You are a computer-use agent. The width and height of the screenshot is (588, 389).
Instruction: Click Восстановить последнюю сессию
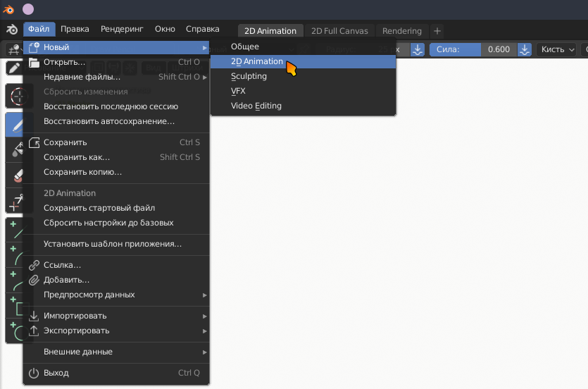click(116, 106)
